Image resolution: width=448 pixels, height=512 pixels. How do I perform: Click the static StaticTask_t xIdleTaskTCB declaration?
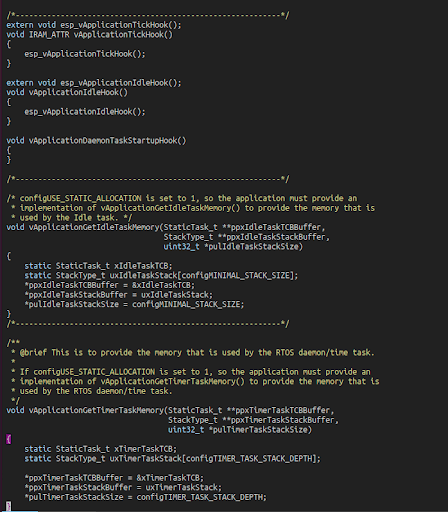click(x=98, y=266)
